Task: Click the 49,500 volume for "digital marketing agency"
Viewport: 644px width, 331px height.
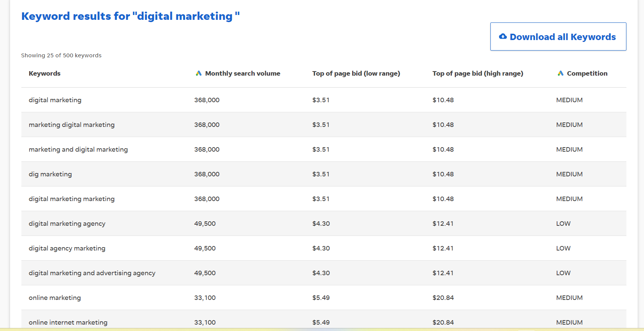Action: pyautogui.click(x=205, y=224)
